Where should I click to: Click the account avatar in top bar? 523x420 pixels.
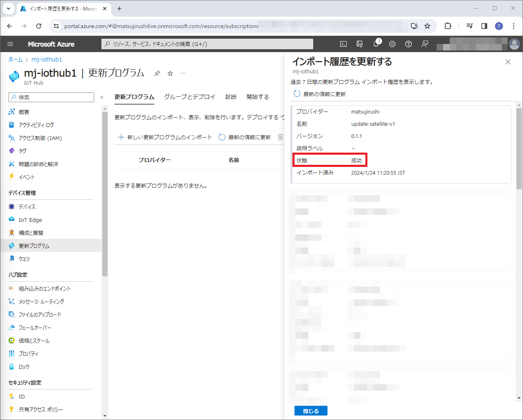pos(514,44)
